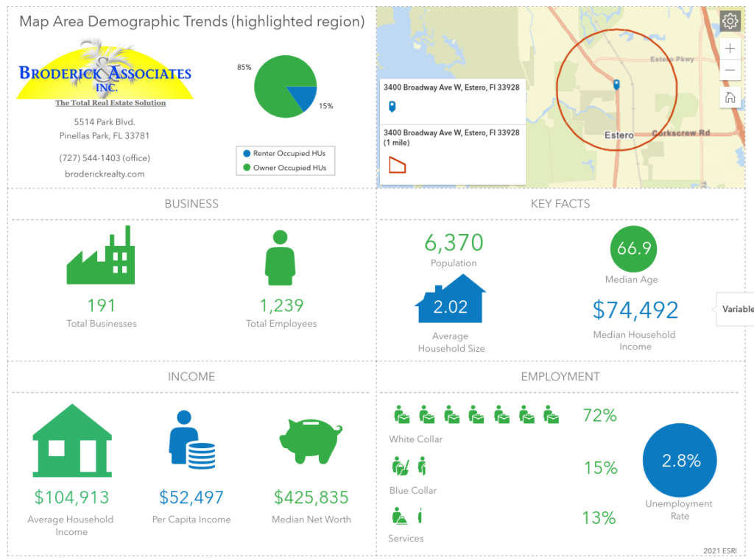Open the map settings gear icon
This screenshot has height=560, width=754.
click(x=730, y=21)
